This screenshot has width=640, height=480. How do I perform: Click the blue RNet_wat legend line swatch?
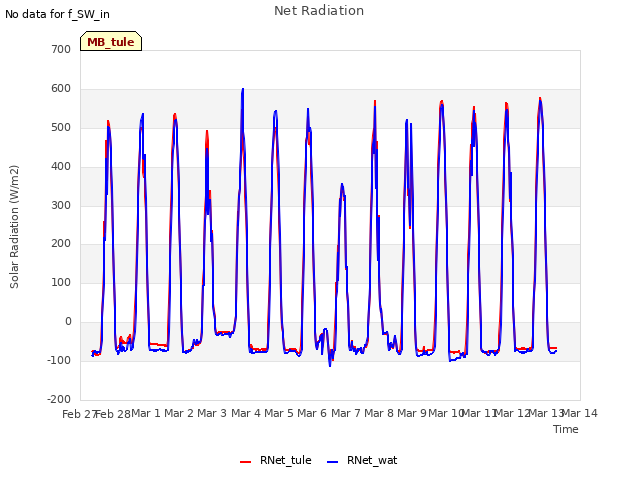pyautogui.click(x=333, y=462)
